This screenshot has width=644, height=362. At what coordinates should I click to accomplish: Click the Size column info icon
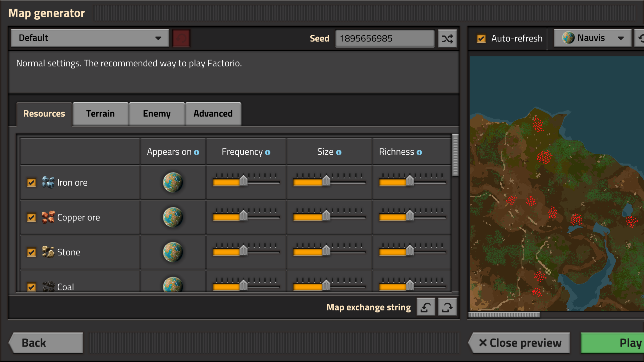(x=338, y=152)
